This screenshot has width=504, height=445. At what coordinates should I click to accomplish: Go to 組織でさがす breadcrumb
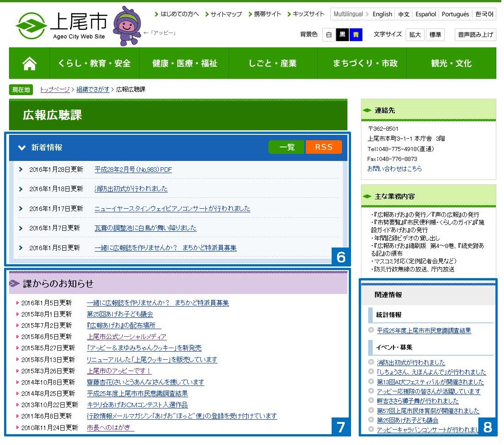(x=93, y=89)
